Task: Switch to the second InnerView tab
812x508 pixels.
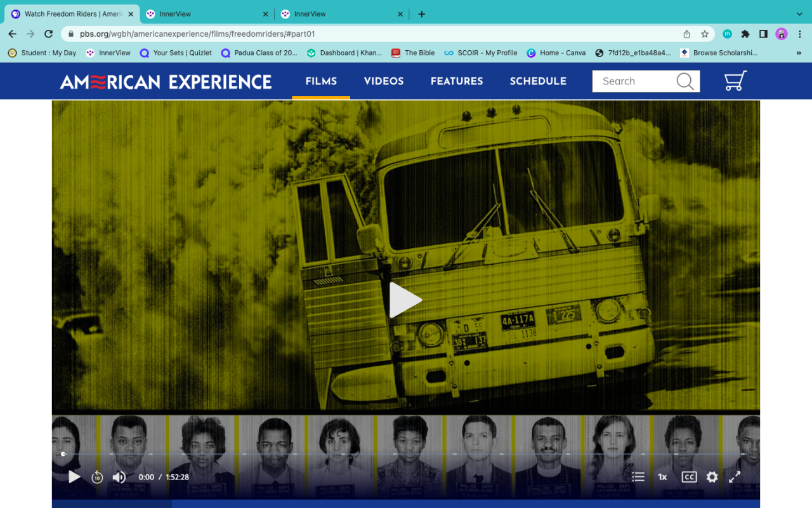Action: click(207, 14)
